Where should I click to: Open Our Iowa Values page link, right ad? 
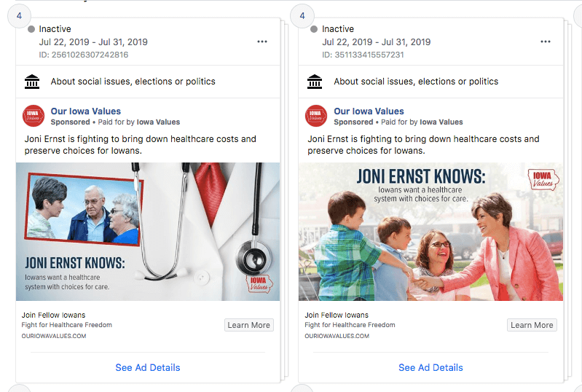click(x=369, y=111)
